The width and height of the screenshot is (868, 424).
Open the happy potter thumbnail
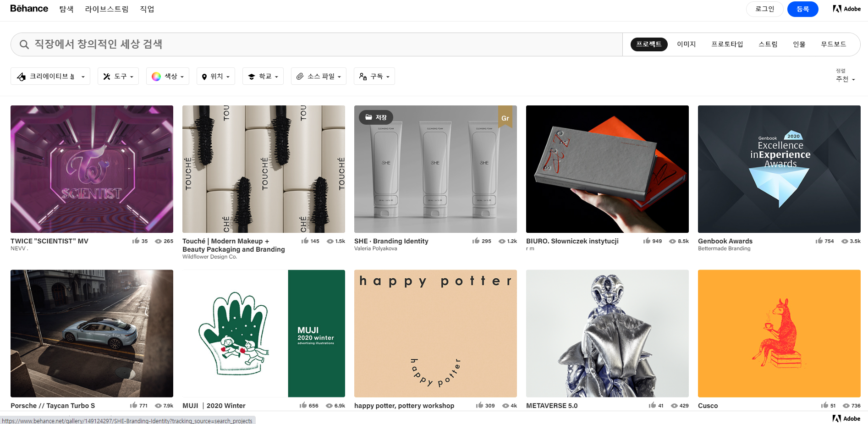tap(435, 333)
